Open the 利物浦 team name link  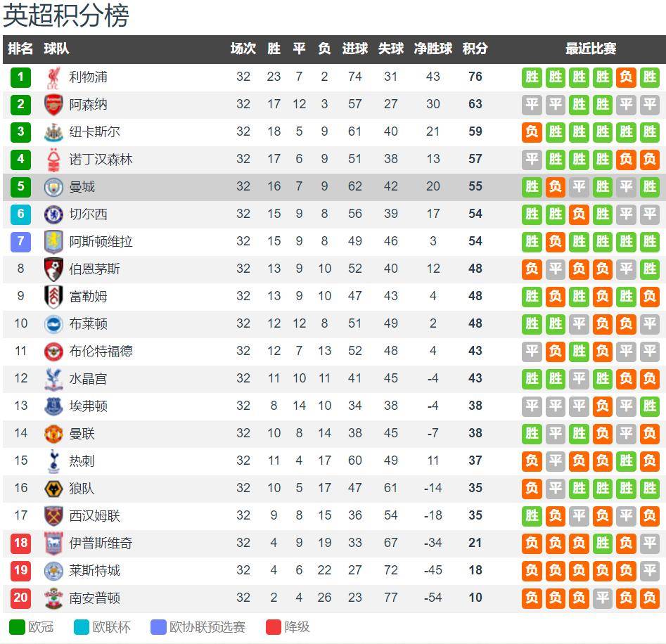(88, 77)
